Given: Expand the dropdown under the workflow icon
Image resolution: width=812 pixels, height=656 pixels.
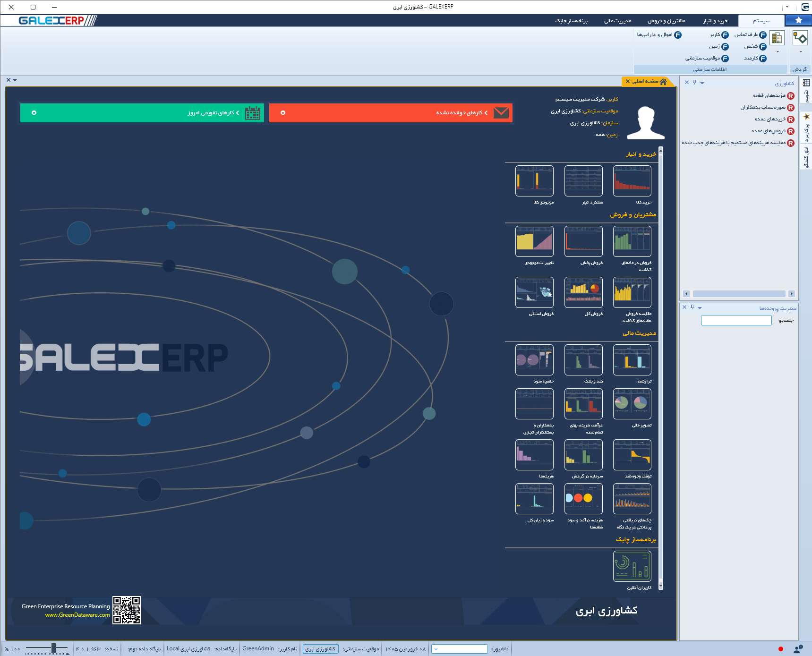Looking at the screenshot, I should (801, 52).
